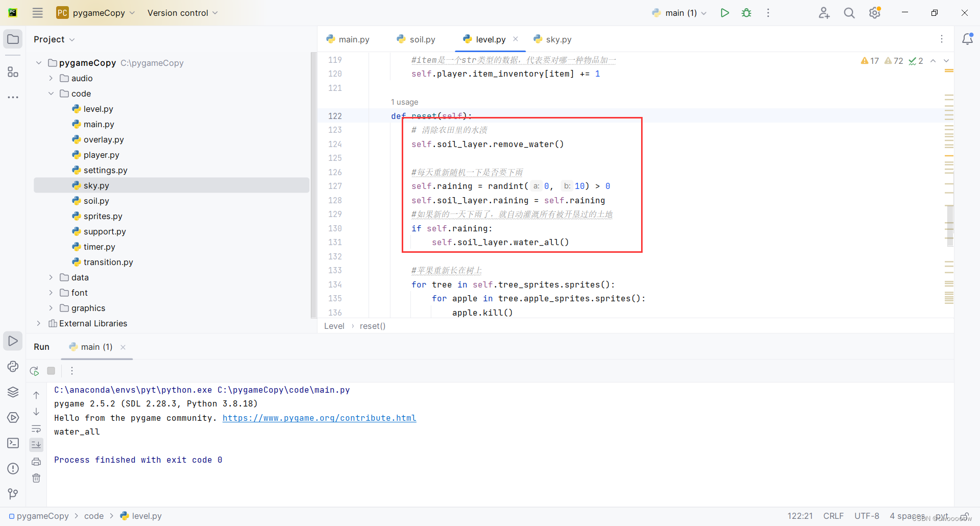Expand External Libraries node
Viewport: 980px width, 526px height.
click(x=39, y=323)
